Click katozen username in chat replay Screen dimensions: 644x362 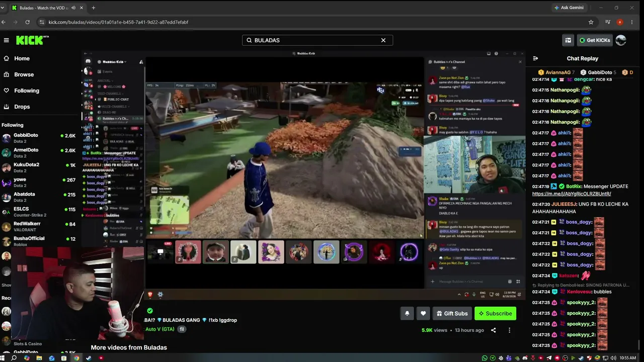point(569,276)
